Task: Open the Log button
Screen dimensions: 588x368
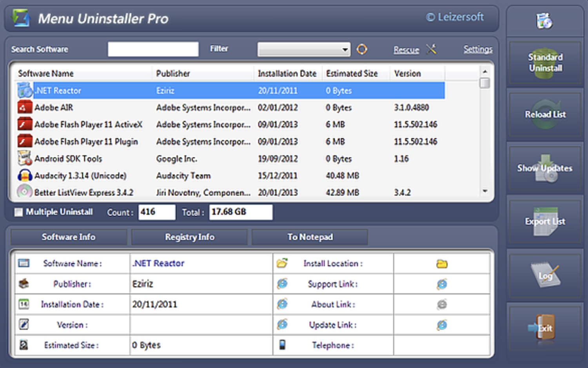Action: [545, 276]
